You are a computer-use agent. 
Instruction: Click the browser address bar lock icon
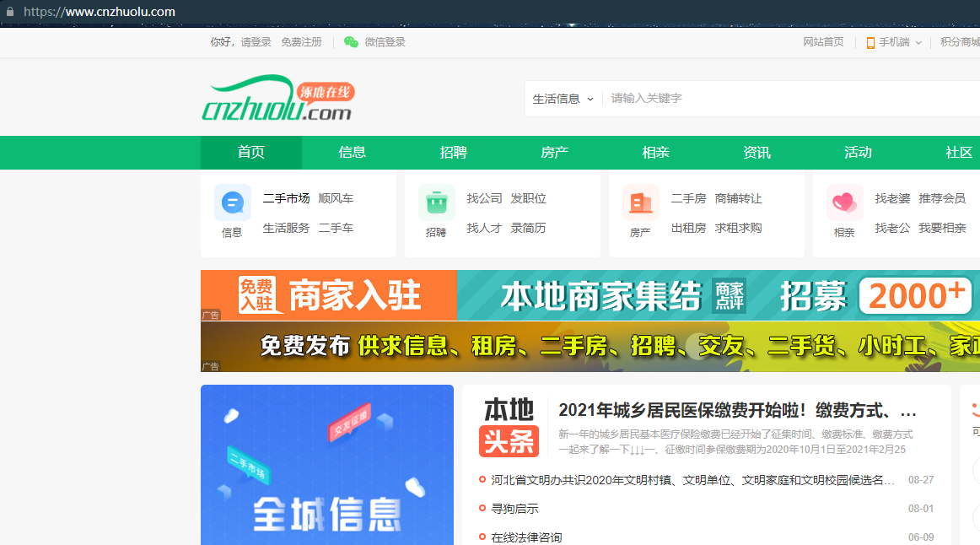[x=10, y=12]
